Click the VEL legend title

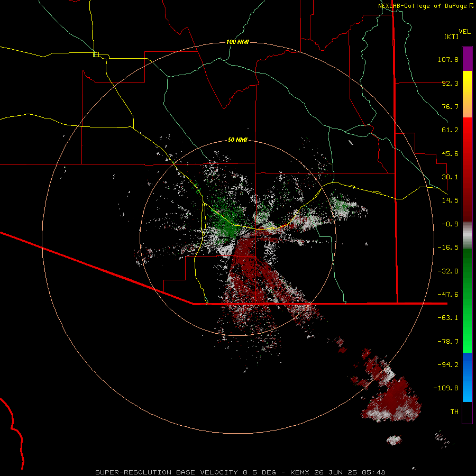(464, 32)
